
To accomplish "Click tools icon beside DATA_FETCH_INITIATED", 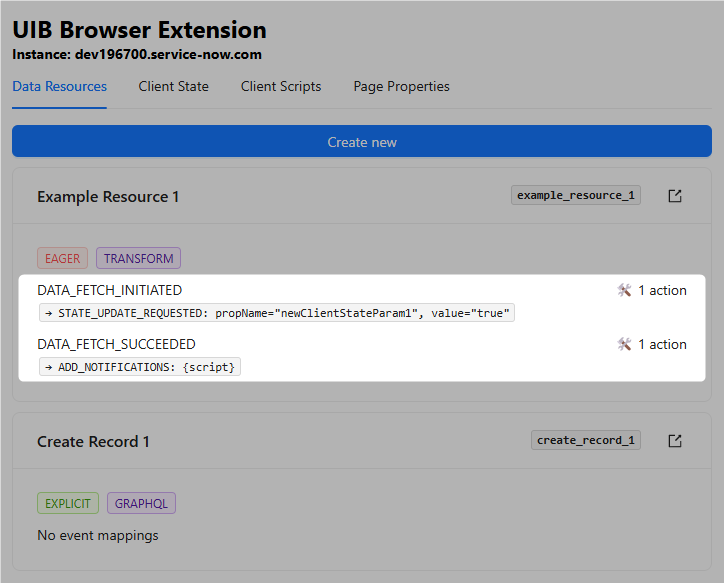I will [x=625, y=291].
